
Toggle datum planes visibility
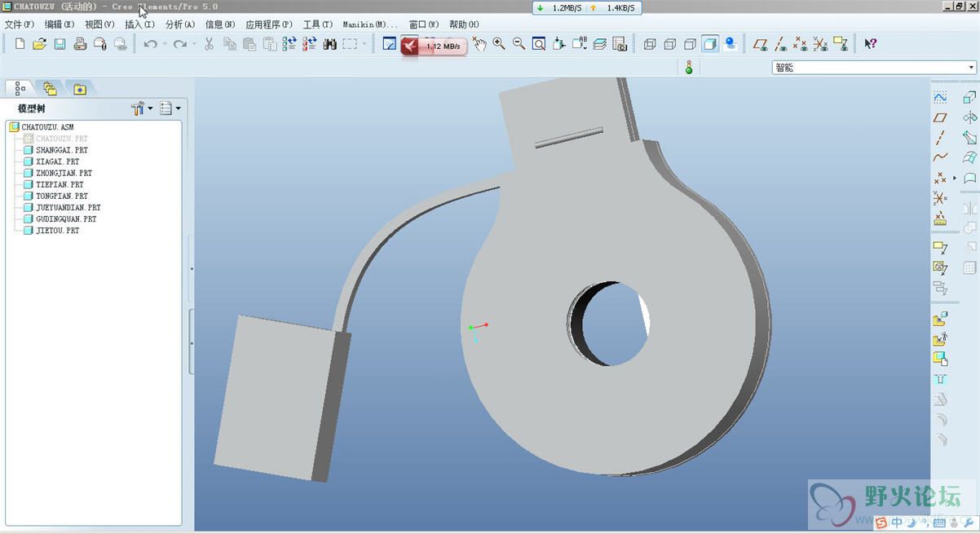[x=761, y=44]
